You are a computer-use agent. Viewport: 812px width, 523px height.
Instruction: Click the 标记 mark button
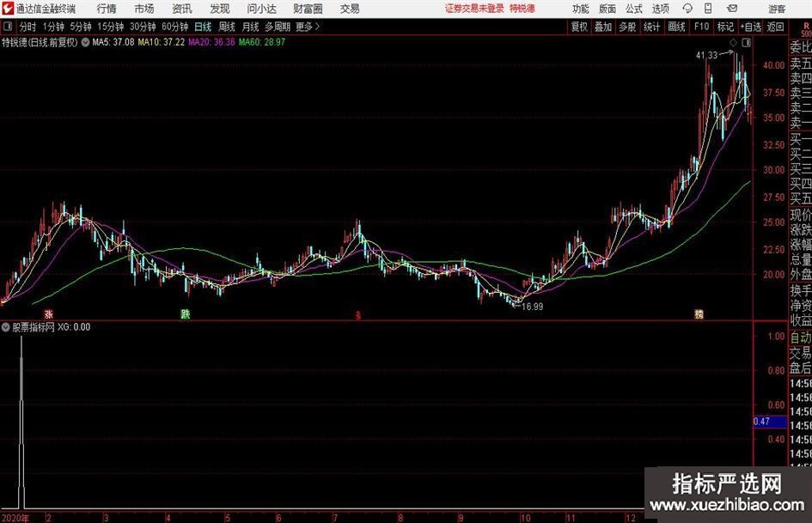[x=725, y=27]
